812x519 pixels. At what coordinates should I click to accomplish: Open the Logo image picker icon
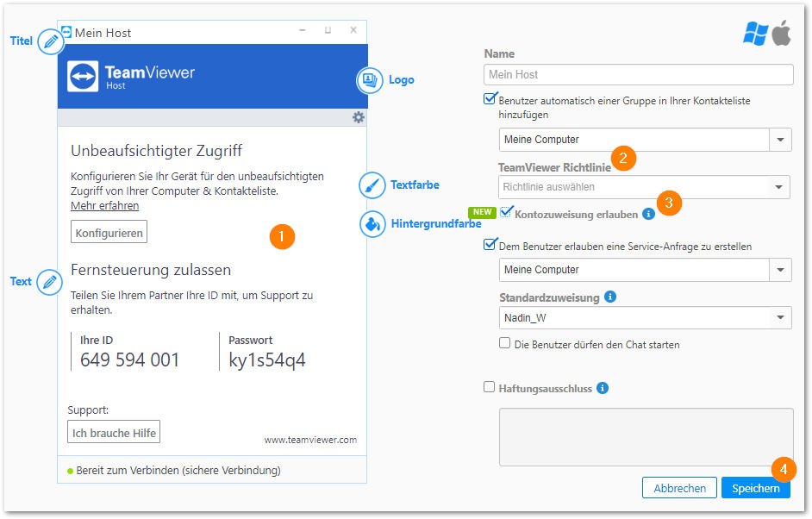(370, 80)
